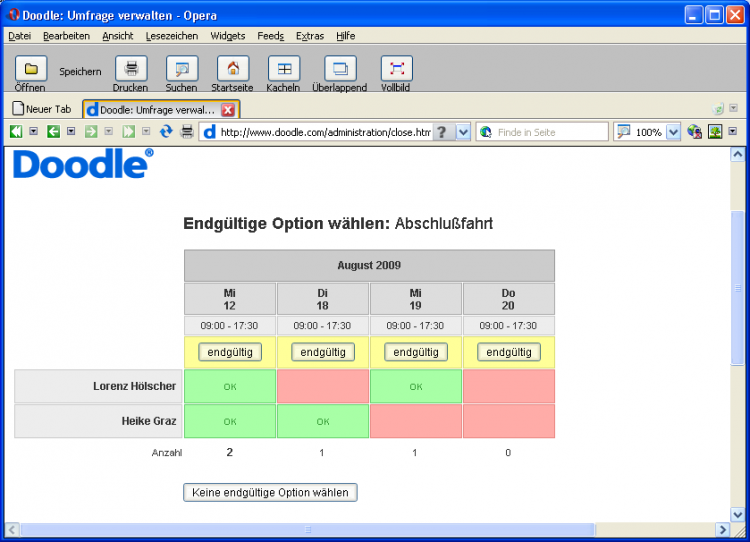
Task: Expand the forward history dropdown
Action: (x=109, y=131)
